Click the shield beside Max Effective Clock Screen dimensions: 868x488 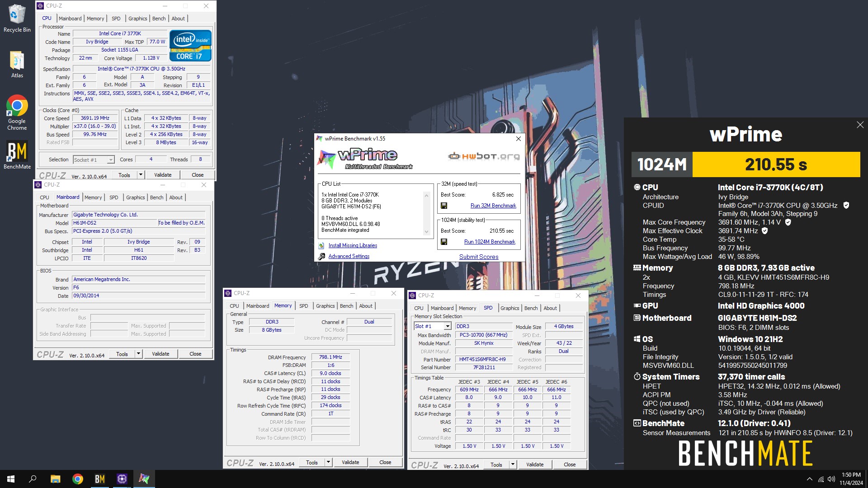tap(765, 230)
